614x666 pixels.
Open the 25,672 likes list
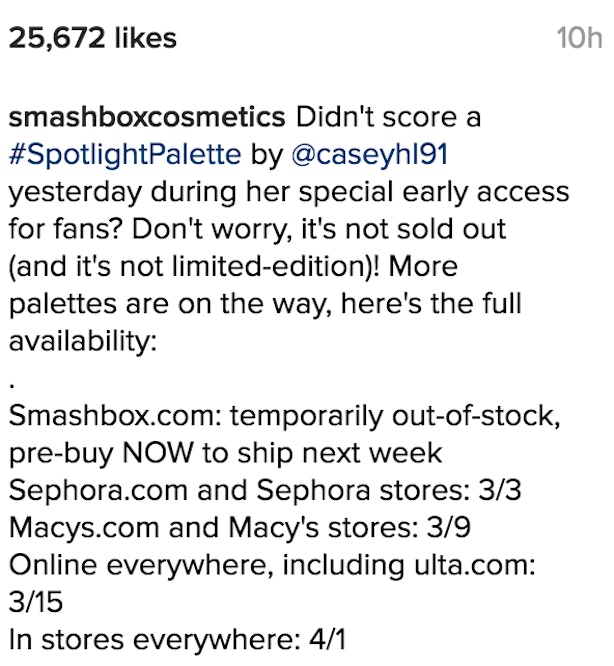[x=93, y=38]
